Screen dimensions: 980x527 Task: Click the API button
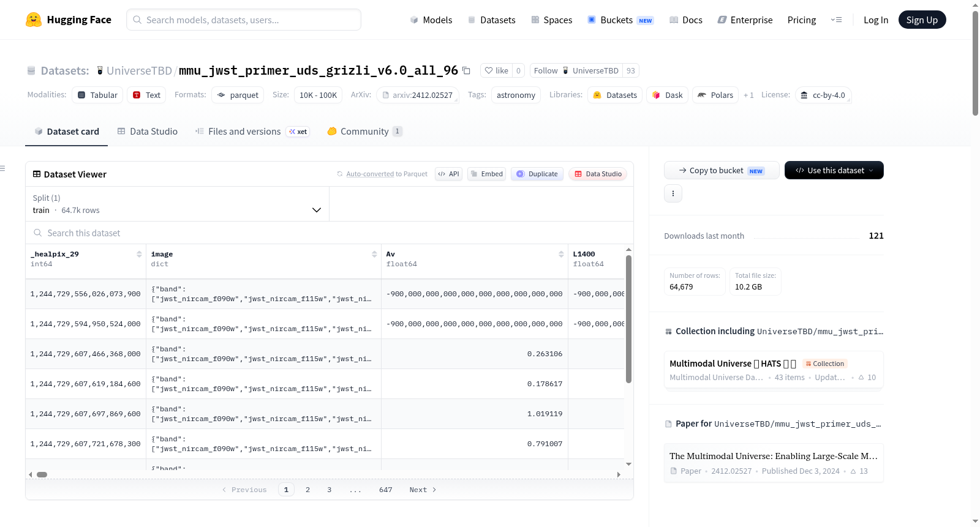[x=448, y=174]
